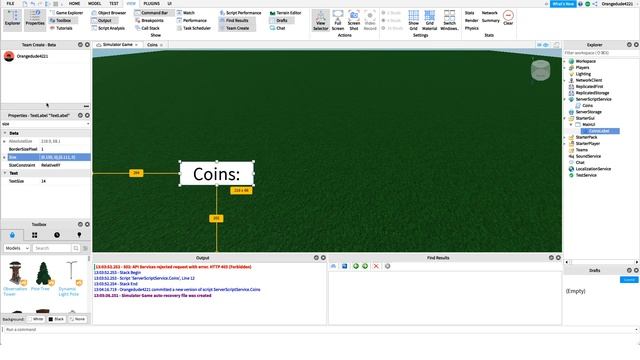Open the Watch window
640x360 pixels.
coord(186,13)
